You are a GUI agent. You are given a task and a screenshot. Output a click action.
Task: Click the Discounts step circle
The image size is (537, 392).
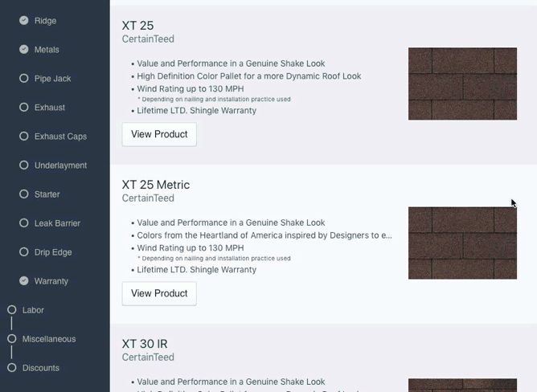(x=11, y=368)
